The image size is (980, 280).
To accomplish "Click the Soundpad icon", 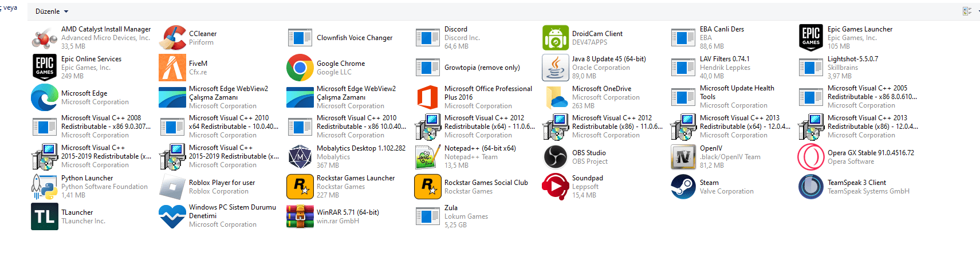I will 556,187.
